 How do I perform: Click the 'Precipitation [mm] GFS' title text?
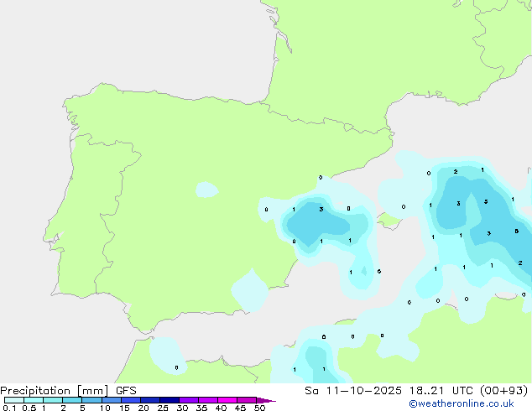pos(68,391)
